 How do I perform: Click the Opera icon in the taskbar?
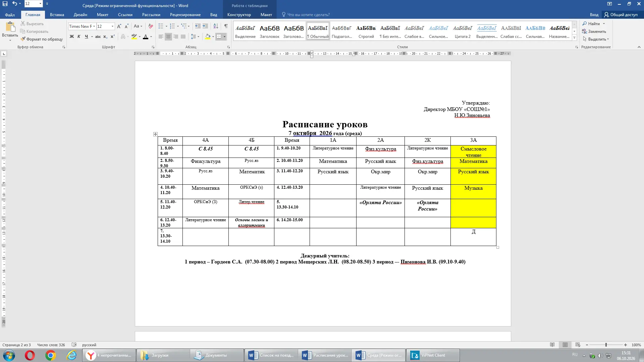tap(30, 355)
